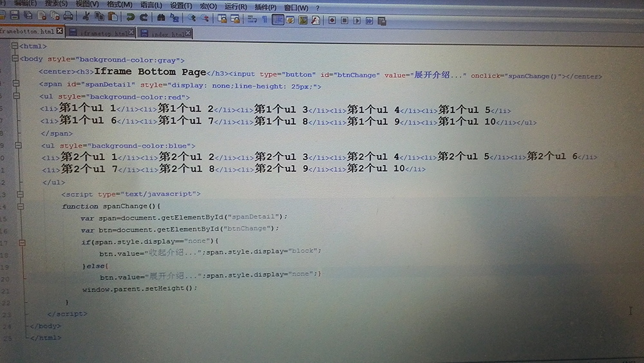Screen dimensions: 644x363
Task: Collapse the <body> fold marker
Action: tap(15, 59)
